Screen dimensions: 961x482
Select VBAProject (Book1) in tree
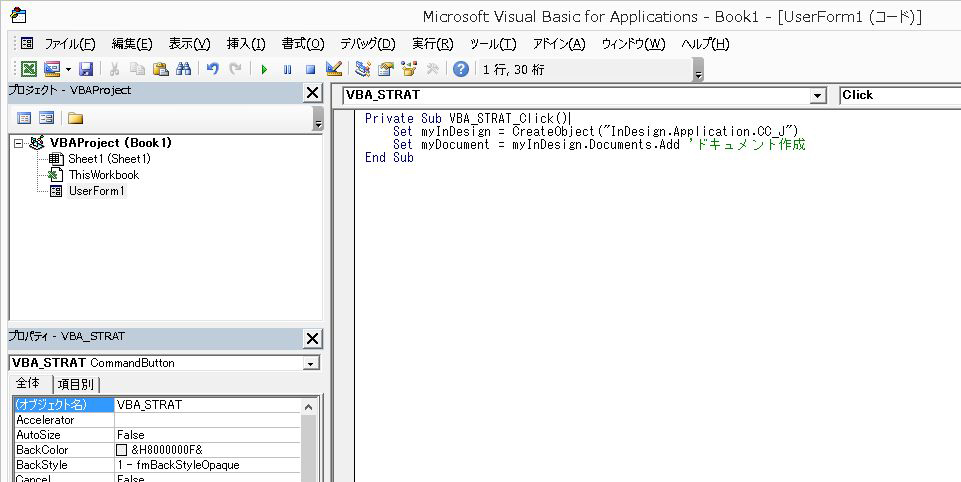point(110,143)
